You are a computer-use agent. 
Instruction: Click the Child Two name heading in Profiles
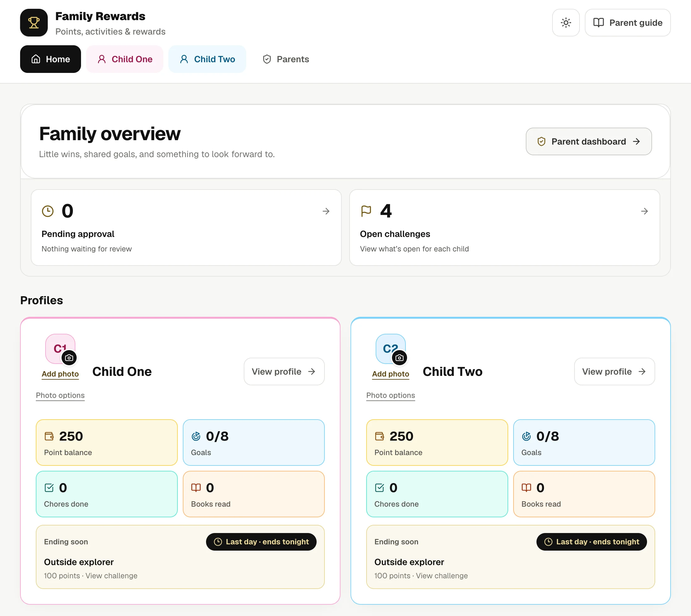click(453, 371)
